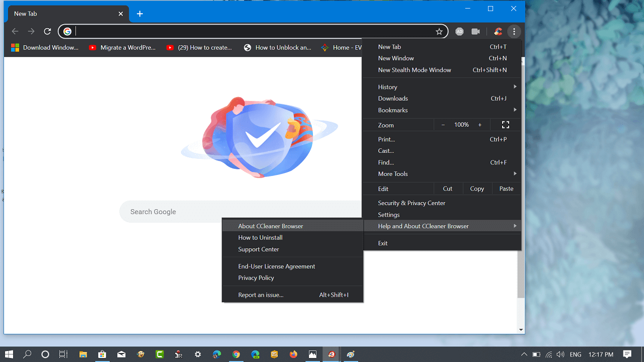Show hidden tray icons chevron
644x362 pixels.
524,354
